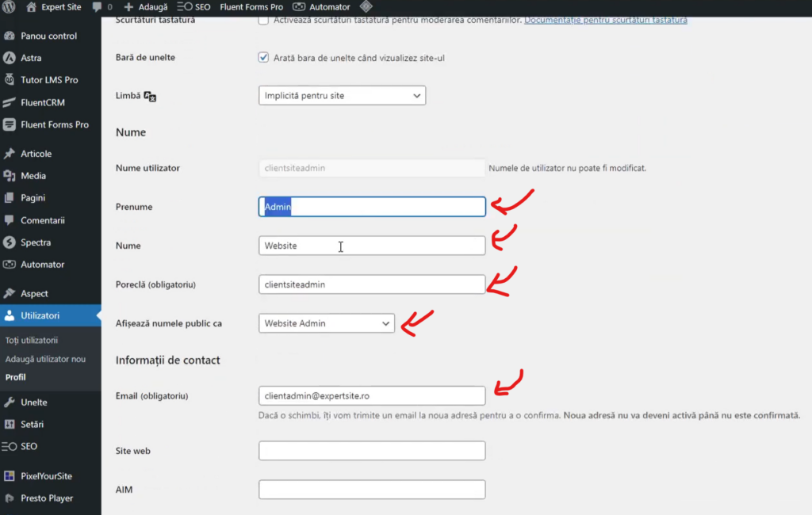Expand the public display name dropdown

coord(326,323)
